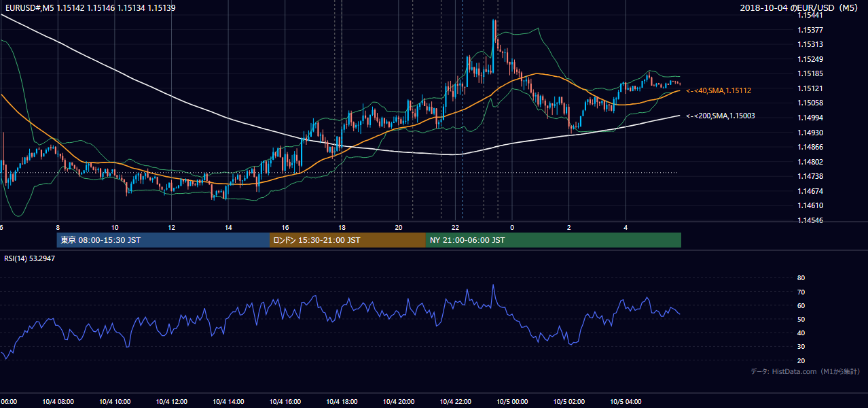Click RSI scale value 60
The height and width of the screenshot is (408, 868).
tap(801, 305)
